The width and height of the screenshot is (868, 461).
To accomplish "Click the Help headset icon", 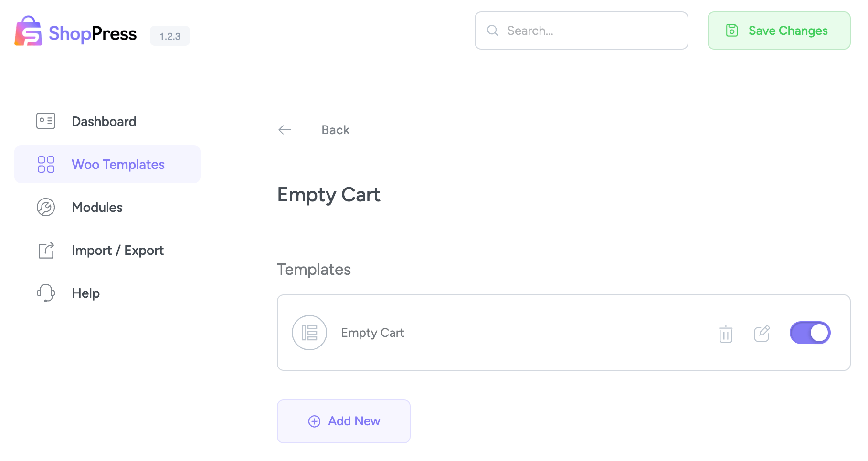I will tap(45, 293).
